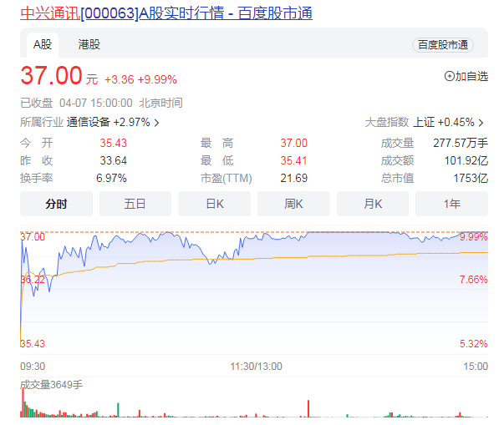Show the 日K daily candlestick chart
Image resolution: width=504 pixels, height=425 pixels.
tap(215, 204)
